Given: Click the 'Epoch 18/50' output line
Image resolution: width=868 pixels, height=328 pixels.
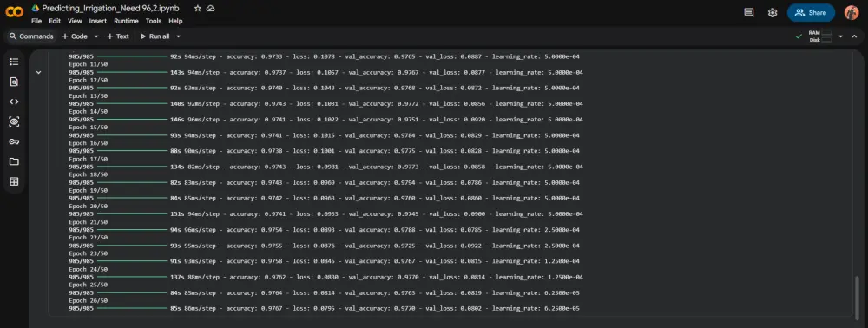Looking at the screenshot, I should pos(88,174).
